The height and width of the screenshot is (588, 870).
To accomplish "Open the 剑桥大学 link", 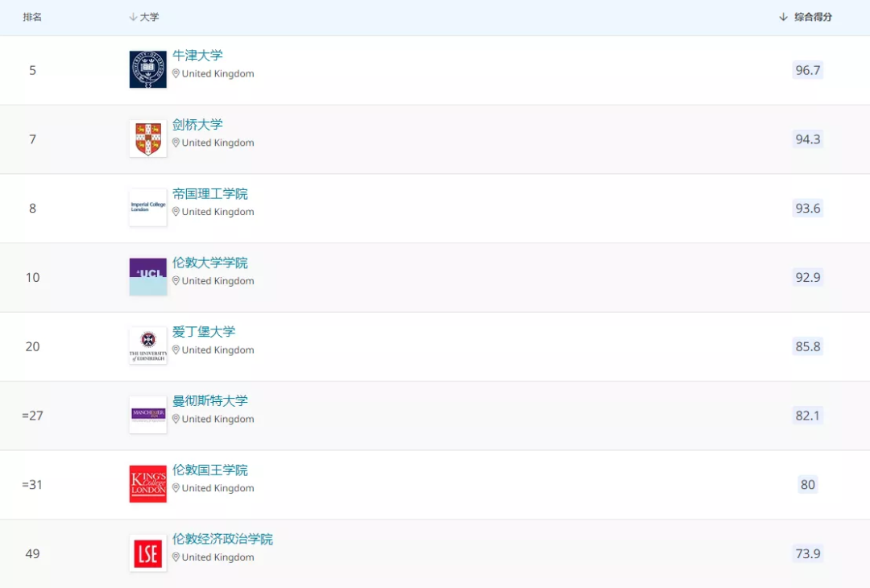I will pyautogui.click(x=197, y=125).
